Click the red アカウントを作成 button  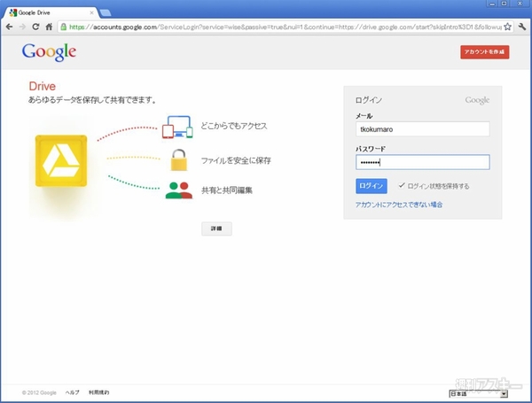tap(484, 52)
